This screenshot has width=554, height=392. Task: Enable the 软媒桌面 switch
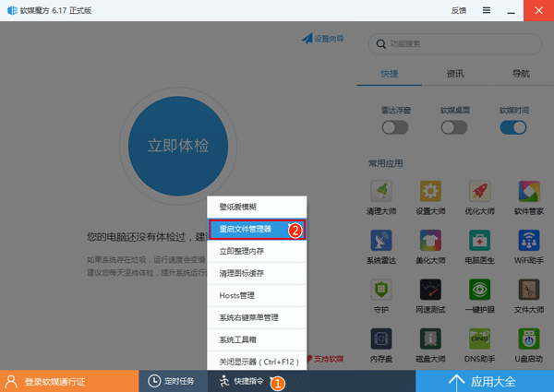tap(454, 127)
